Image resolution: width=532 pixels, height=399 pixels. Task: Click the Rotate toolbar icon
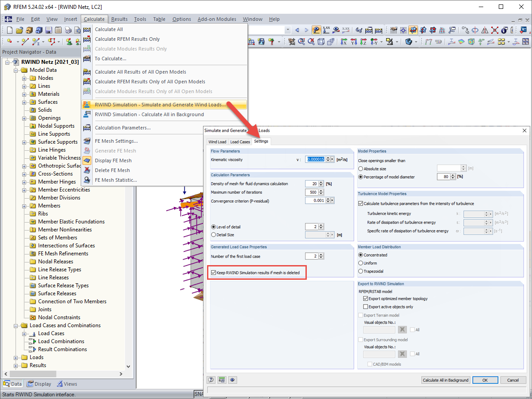pos(475,30)
